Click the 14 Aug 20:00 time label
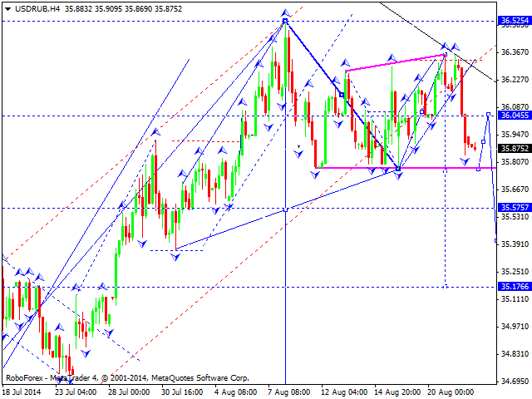 point(397,392)
